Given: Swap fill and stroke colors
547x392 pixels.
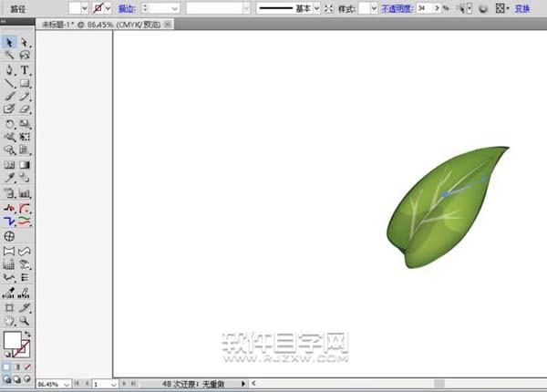Looking at the screenshot, I should click(x=27, y=334).
